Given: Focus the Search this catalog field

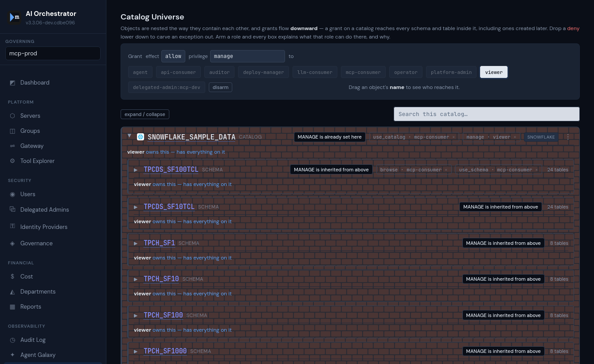Looking at the screenshot, I should [x=486, y=114].
